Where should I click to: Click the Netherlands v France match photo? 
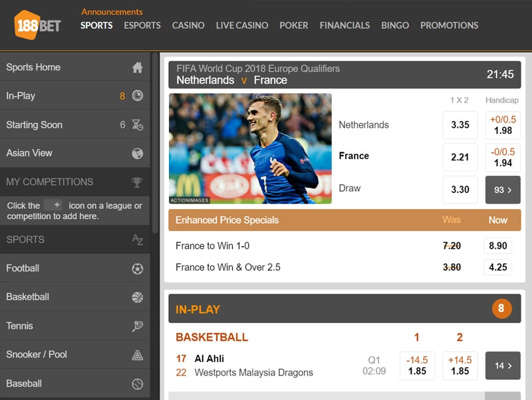[x=250, y=148]
